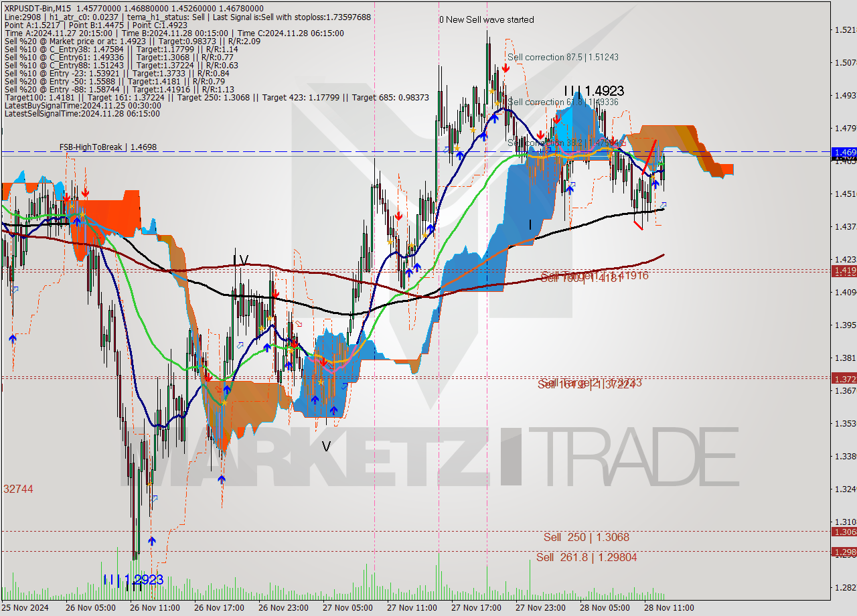Click the 'Sell %10 @ Entry -23: 1.53921' line
This screenshot has width=857, height=616.
click(x=116, y=73)
